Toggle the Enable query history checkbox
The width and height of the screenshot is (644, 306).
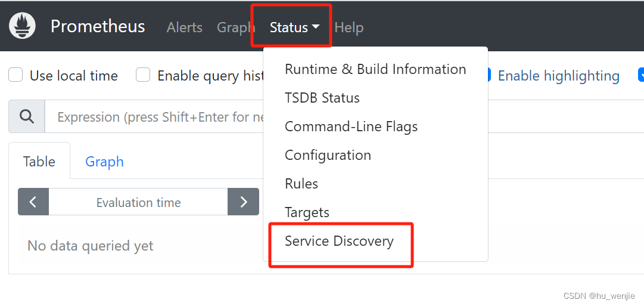143,75
